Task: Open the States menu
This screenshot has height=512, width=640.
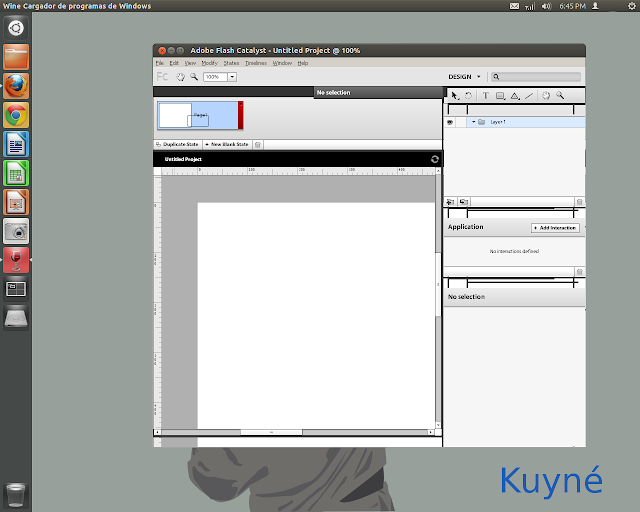Action: click(231, 63)
